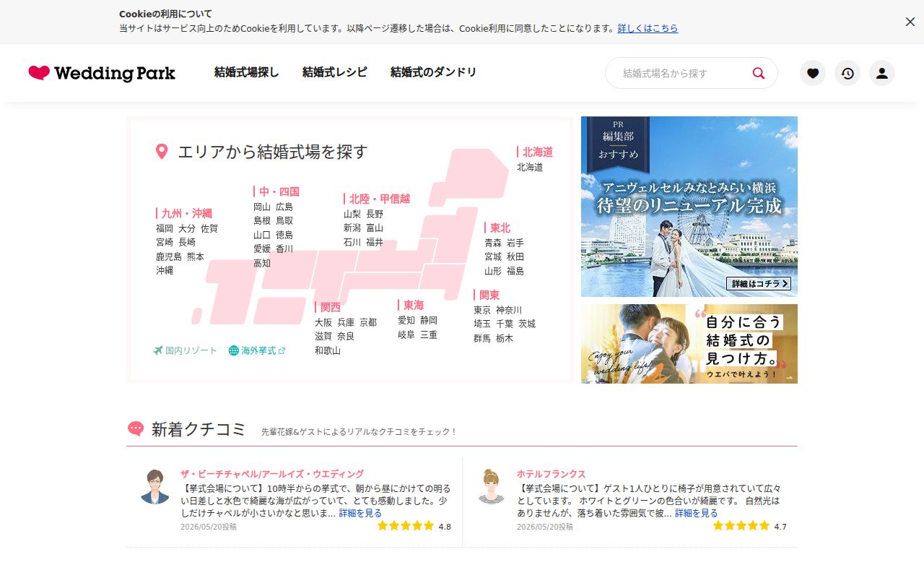Select 大分 prefecture
Screen dimensions: 924x578
[187, 228]
